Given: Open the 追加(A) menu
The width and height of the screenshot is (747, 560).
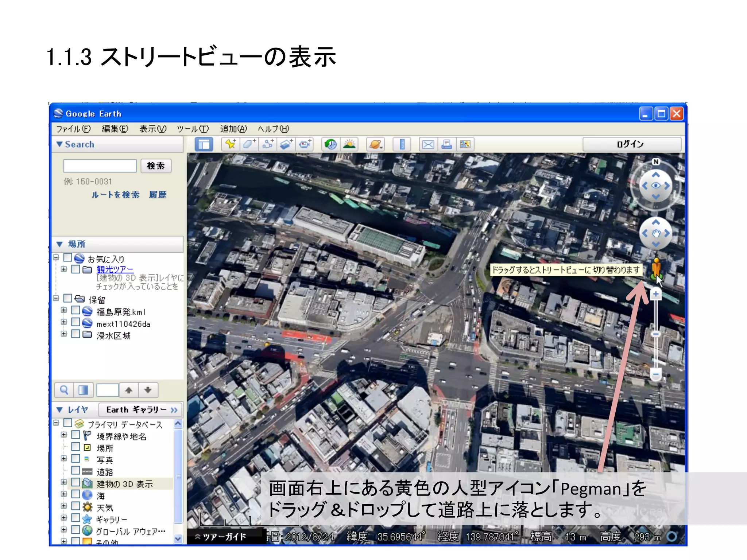Looking at the screenshot, I should [x=233, y=129].
